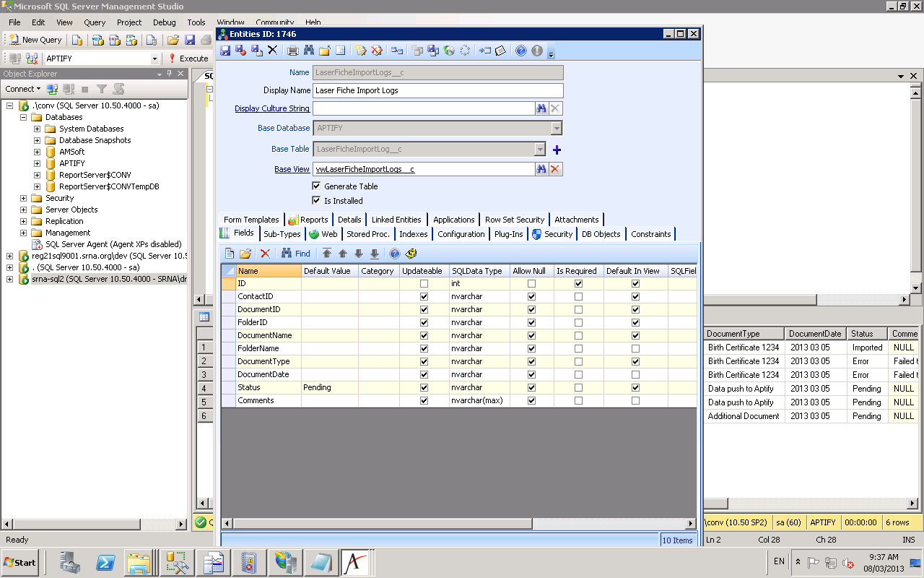Click move-down arrow in Fields toolbar
The width and height of the screenshot is (924, 578).
coord(359,254)
